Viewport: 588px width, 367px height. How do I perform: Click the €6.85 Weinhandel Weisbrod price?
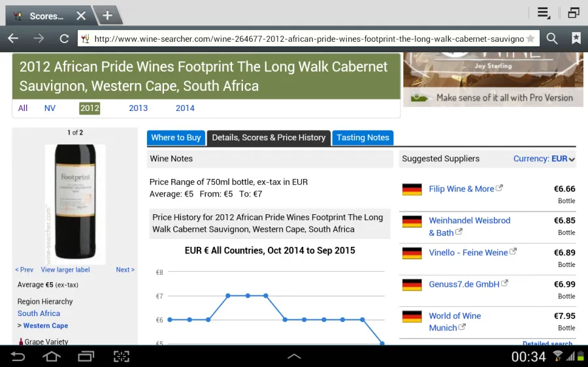(564, 221)
